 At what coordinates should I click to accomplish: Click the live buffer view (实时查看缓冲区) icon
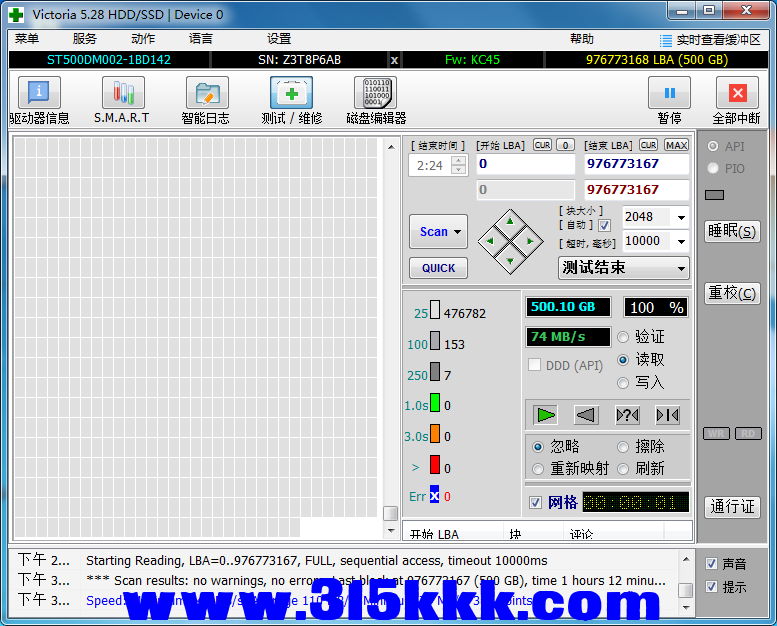(666, 40)
